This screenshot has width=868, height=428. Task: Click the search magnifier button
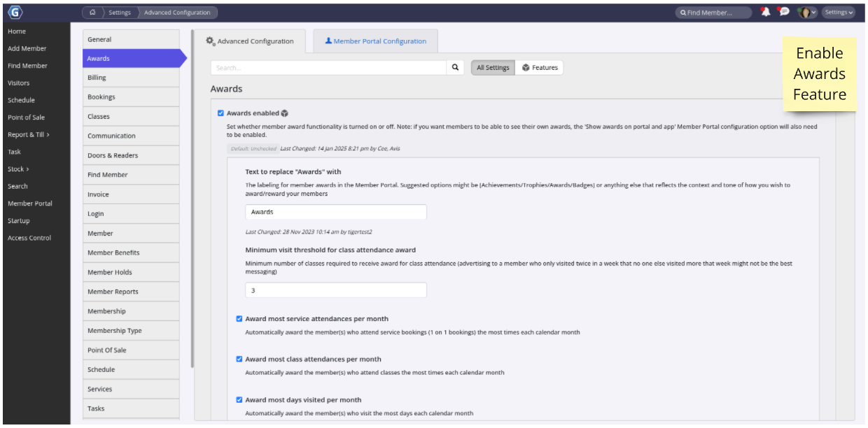pyautogui.click(x=455, y=68)
